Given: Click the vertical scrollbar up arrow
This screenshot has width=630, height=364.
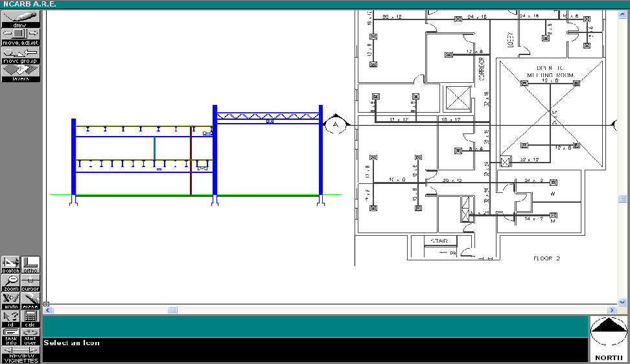Looking at the screenshot, I should coord(622,14).
